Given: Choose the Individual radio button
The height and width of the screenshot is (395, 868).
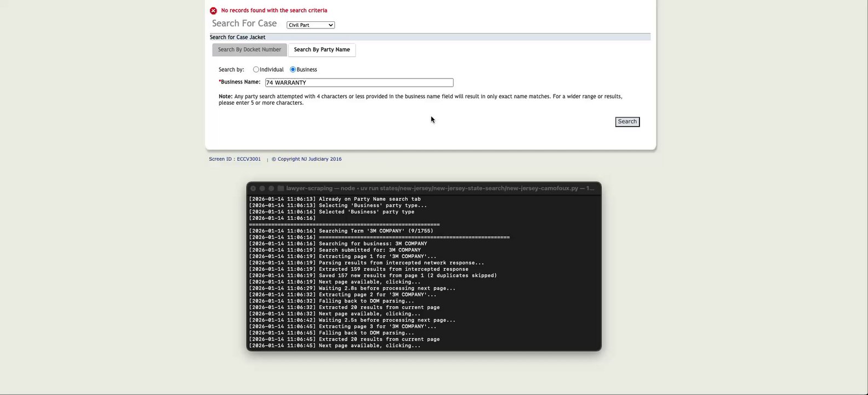Looking at the screenshot, I should point(256,70).
